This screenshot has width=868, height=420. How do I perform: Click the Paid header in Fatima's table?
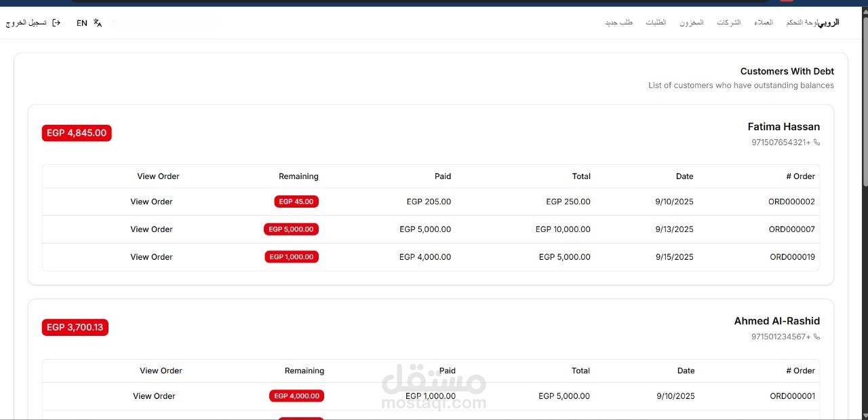[443, 176]
